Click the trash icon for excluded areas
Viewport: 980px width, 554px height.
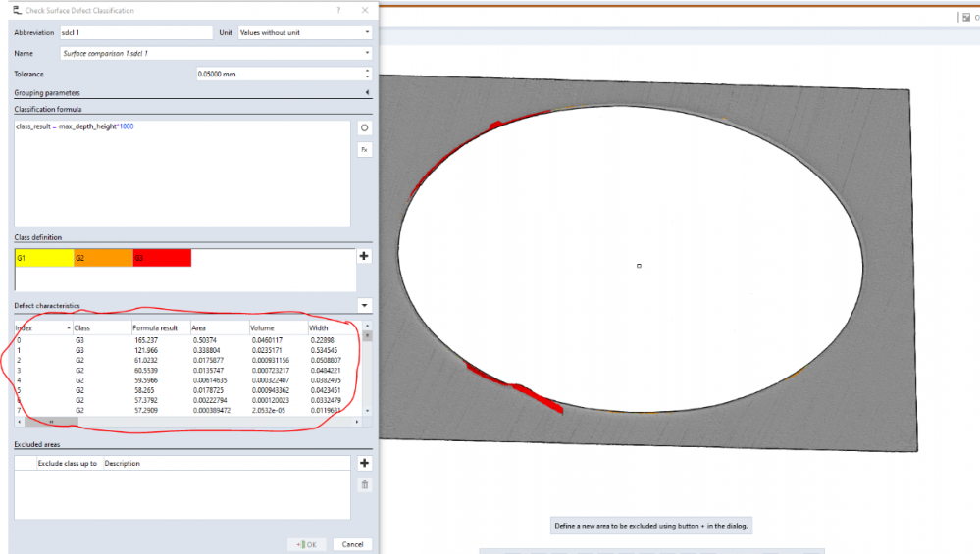point(365,484)
